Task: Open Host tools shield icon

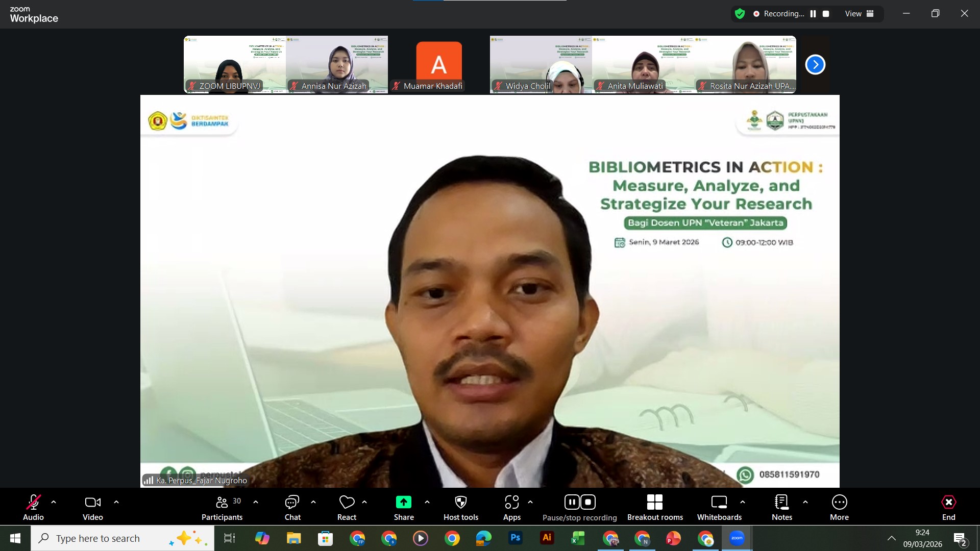Action: coord(460,503)
